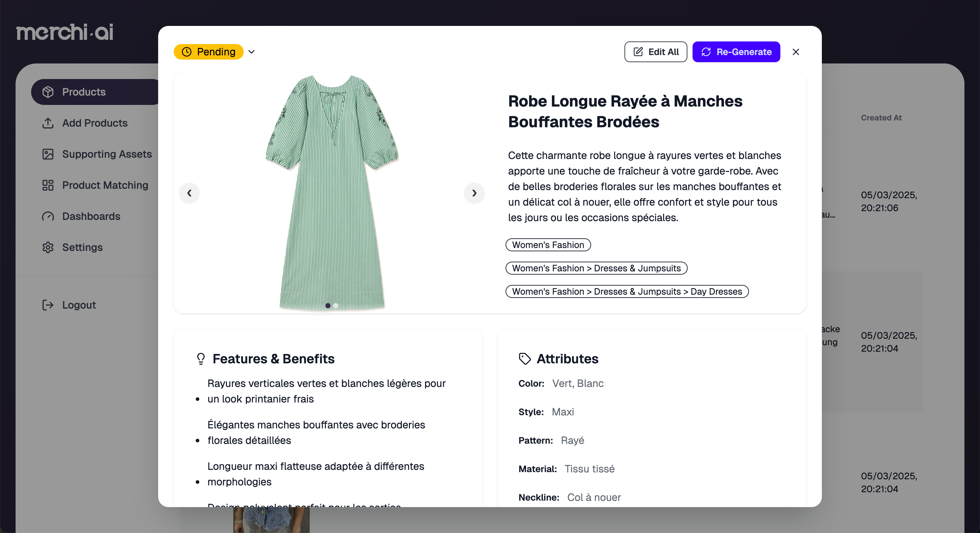This screenshot has width=980, height=533.
Task: Select the first carousel dot indicator
Action: pos(328,306)
